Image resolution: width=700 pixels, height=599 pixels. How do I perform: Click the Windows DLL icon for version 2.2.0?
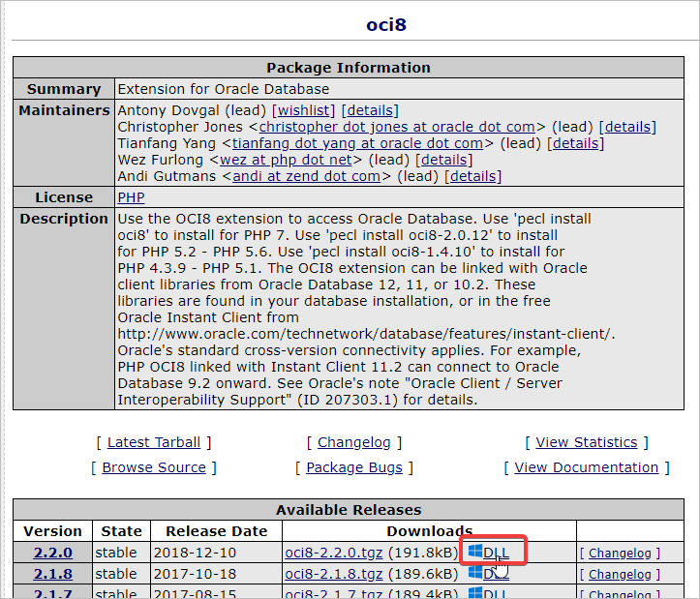tap(475, 552)
